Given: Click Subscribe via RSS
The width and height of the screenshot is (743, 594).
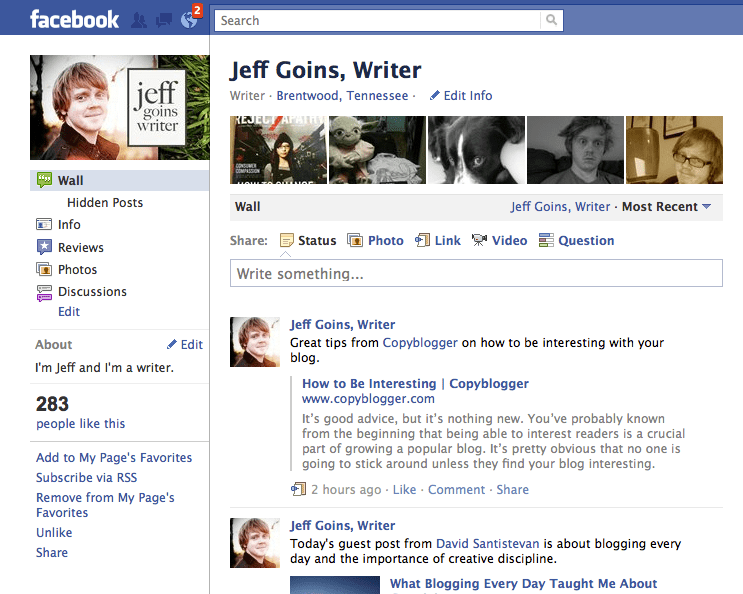Looking at the screenshot, I should 87,477.
